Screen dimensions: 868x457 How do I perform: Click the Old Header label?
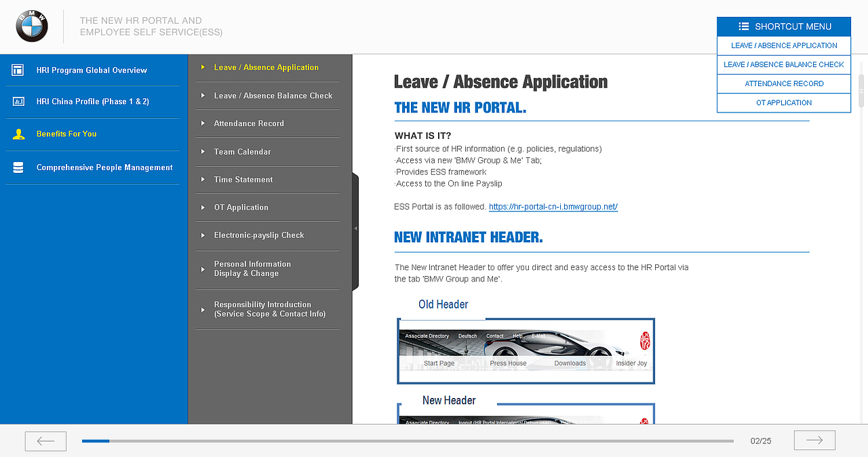443,304
